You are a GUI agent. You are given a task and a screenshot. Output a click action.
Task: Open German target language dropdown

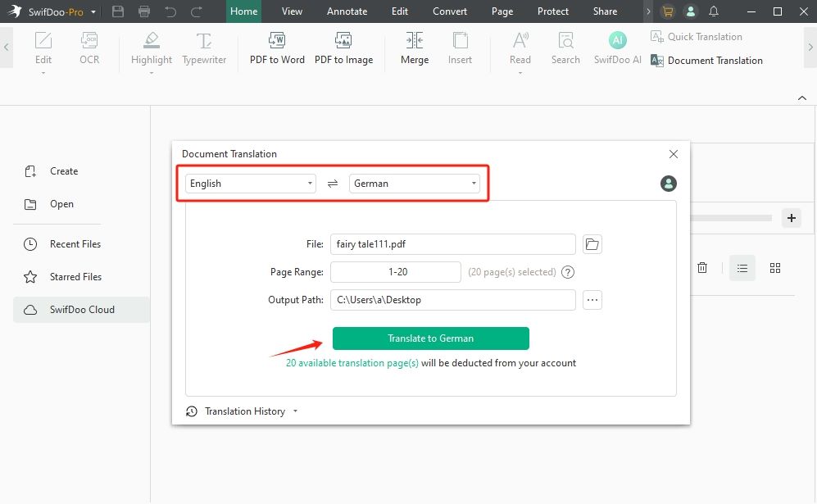coord(414,184)
